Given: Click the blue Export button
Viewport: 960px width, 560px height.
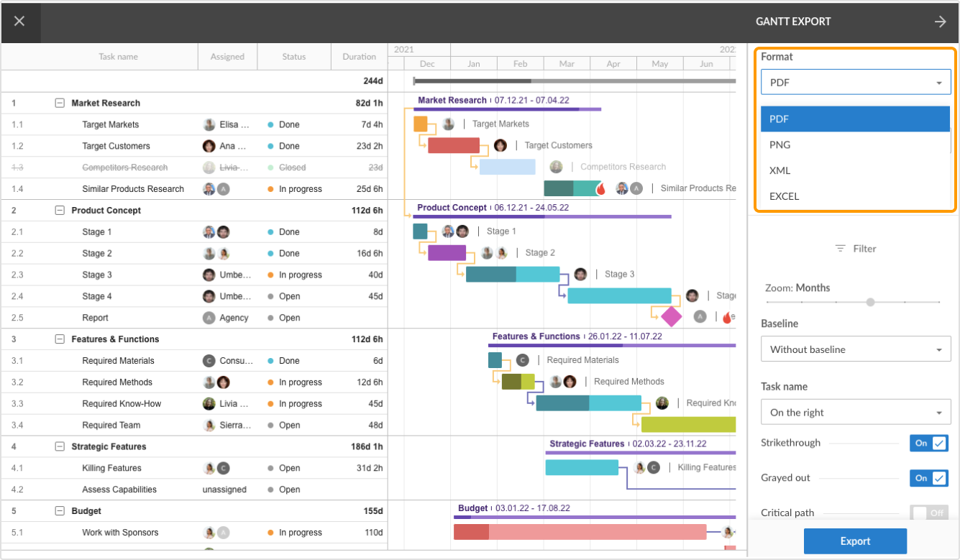Looking at the screenshot, I should tap(855, 541).
